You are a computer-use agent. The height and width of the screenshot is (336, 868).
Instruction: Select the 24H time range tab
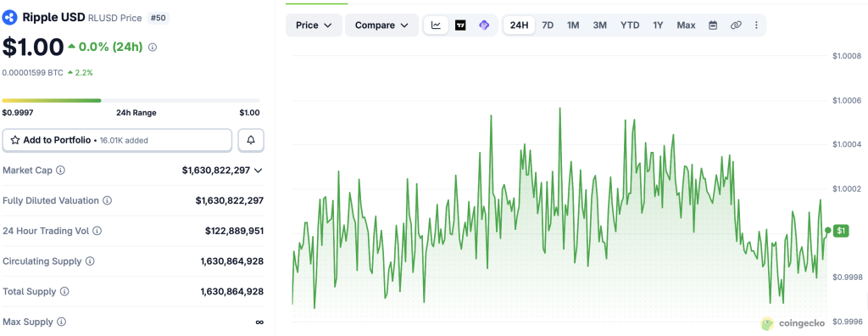pyautogui.click(x=520, y=25)
